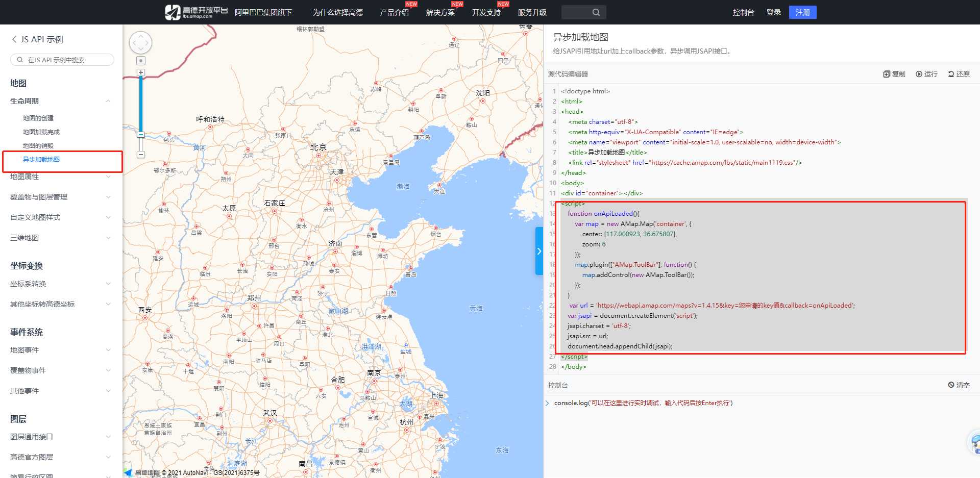Click the 登录 link

coord(773,12)
